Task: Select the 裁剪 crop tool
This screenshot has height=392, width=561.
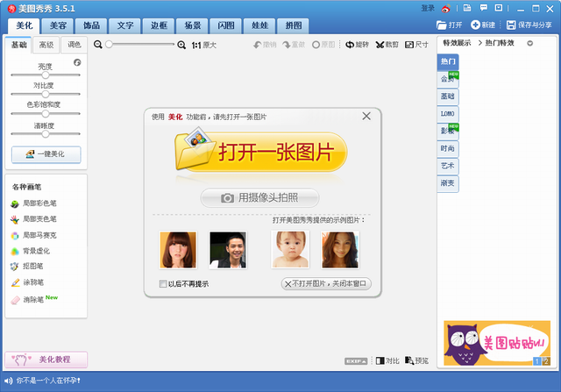Action: [380, 44]
